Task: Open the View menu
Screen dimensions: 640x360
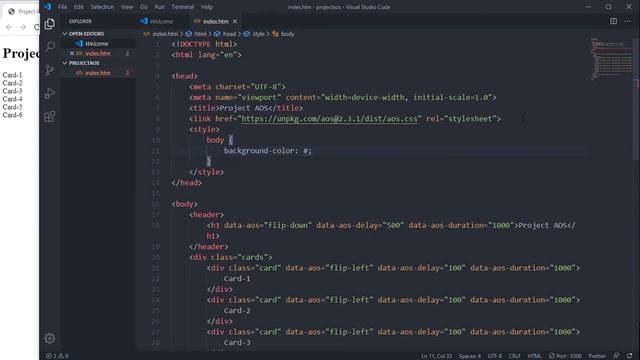Action: click(x=127, y=7)
